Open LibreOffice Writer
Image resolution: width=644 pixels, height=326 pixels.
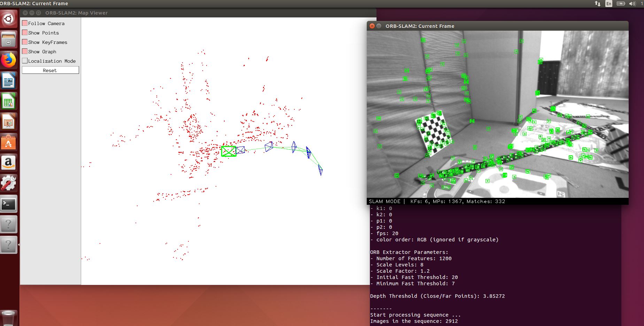click(x=8, y=80)
